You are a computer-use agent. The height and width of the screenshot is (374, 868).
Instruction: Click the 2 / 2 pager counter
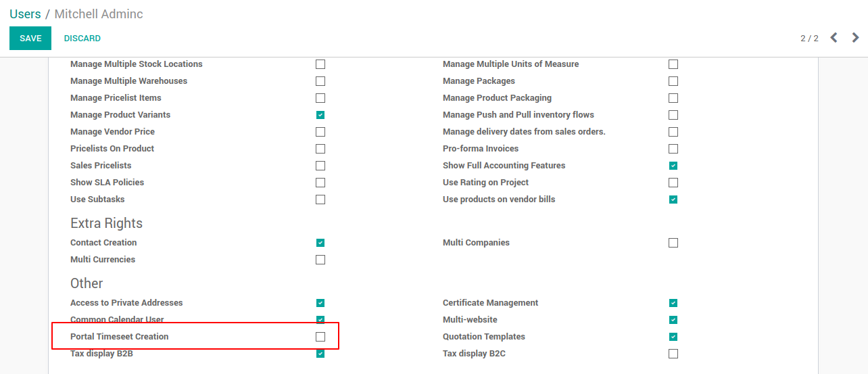809,39
